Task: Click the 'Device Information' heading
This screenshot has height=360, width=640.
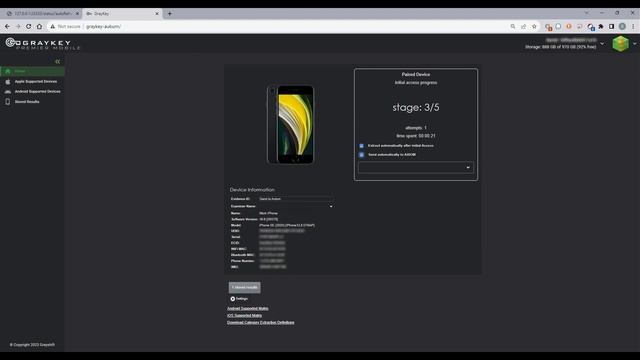Action: (252, 190)
